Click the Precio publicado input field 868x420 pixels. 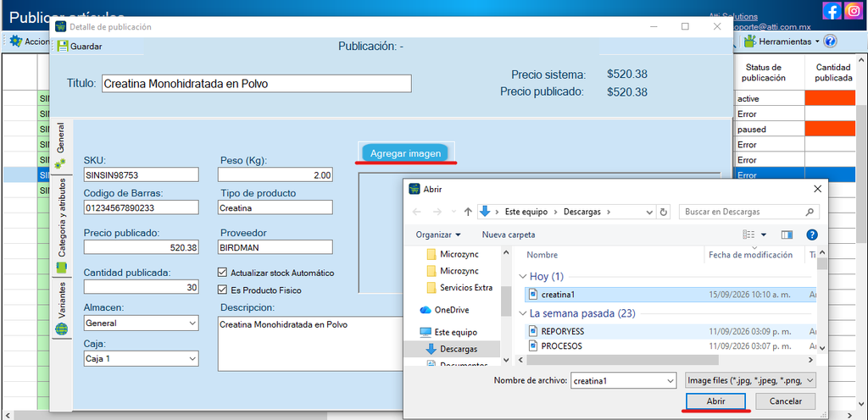pos(141,247)
